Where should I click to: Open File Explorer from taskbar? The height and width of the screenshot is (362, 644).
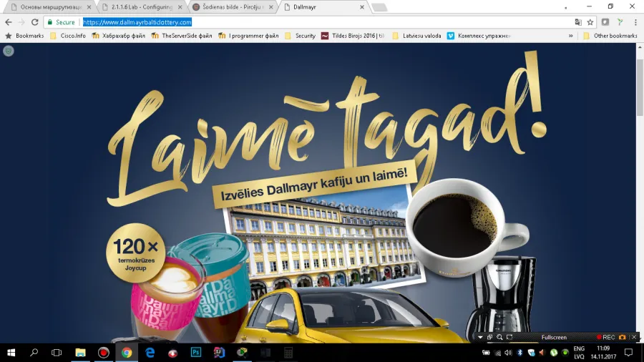click(x=80, y=352)
